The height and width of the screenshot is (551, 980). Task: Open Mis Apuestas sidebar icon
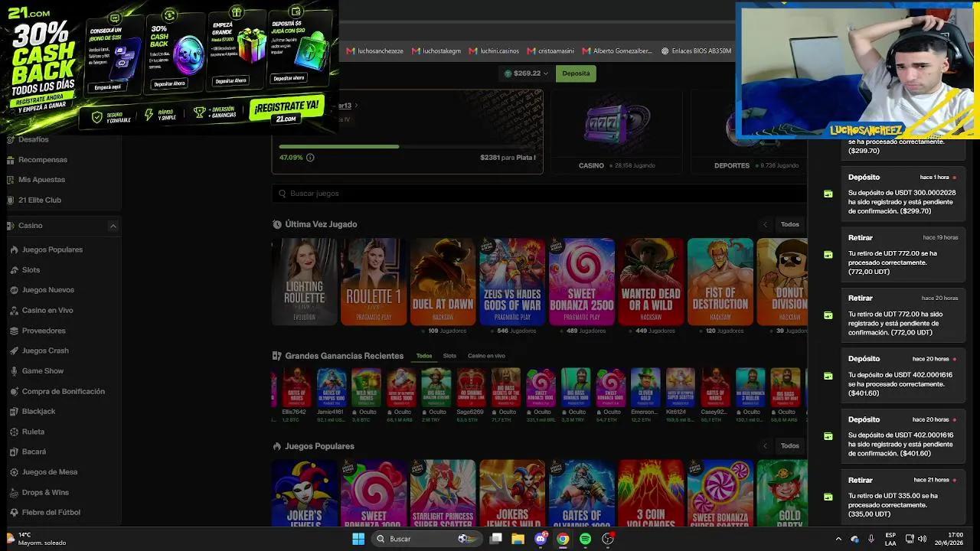pyautogui.click(x=11, y=180)
